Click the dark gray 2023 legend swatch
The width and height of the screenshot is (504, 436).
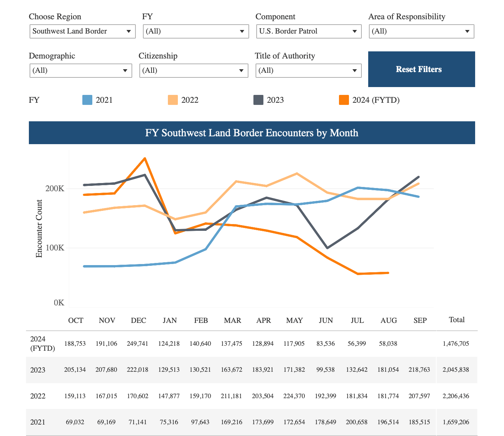click(x=258, y=100)
